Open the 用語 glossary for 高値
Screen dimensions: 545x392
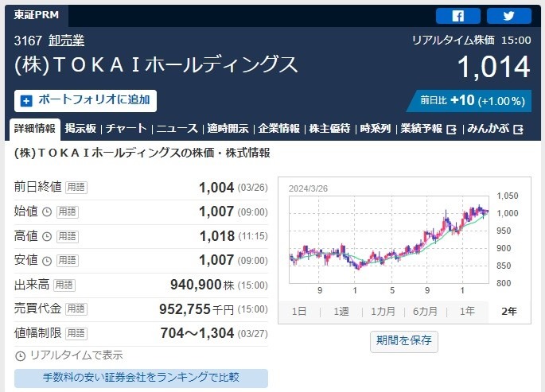pos(68,236)
